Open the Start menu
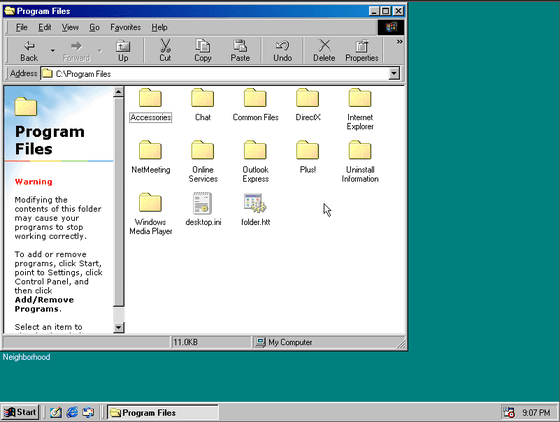 [x=20, y=412]
